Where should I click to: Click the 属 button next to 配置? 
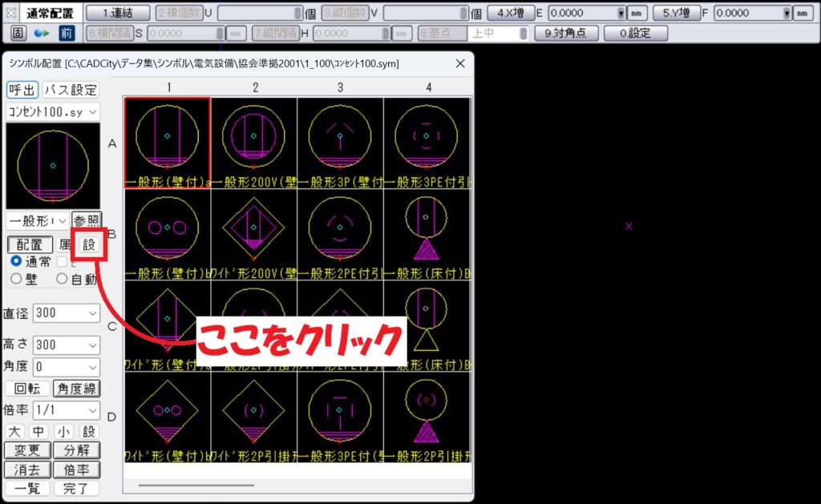pyautogui.click(x=65, y=244)
